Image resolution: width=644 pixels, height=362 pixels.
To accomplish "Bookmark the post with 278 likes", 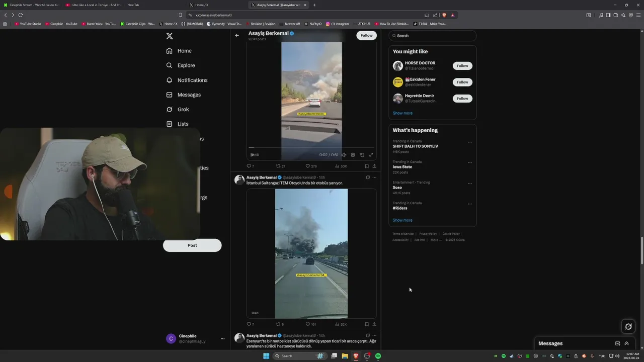I will coord(367,166).
